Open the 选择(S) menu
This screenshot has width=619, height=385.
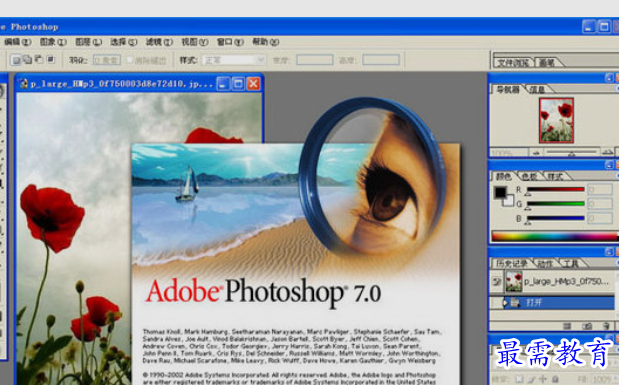124,41
